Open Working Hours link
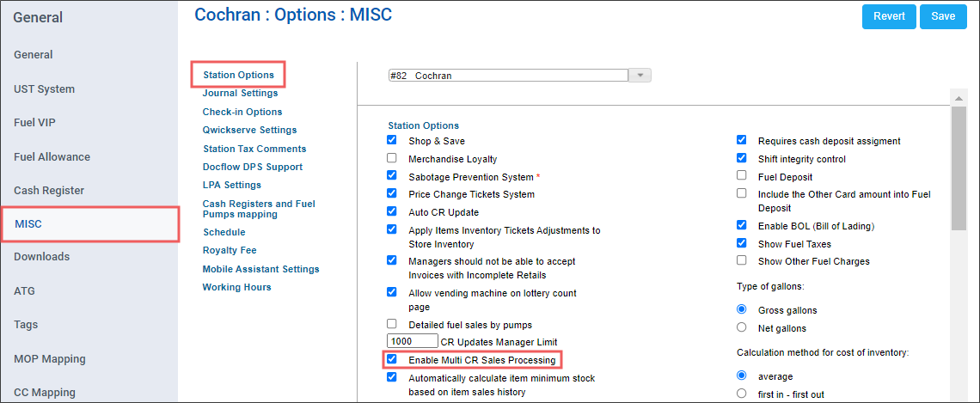 (x=236, y=287)
